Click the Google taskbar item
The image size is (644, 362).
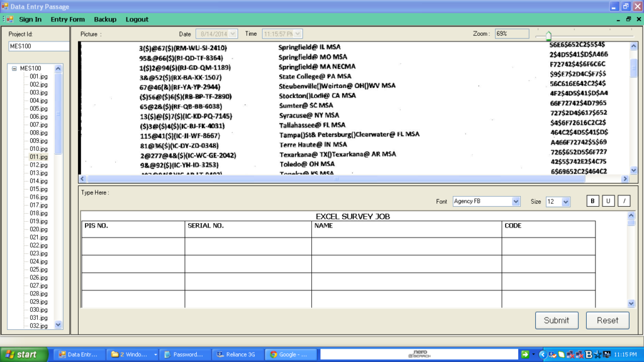tap(291, 354)
